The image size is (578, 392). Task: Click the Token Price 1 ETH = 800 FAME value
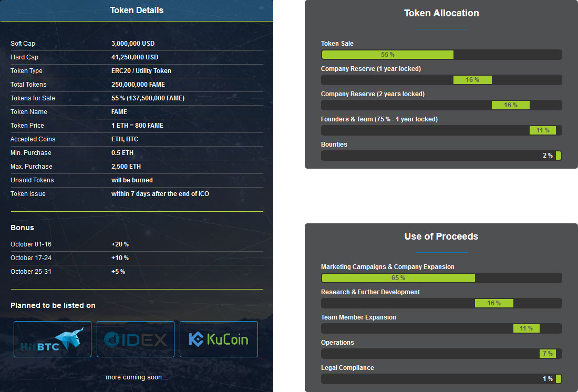[137, 126]
